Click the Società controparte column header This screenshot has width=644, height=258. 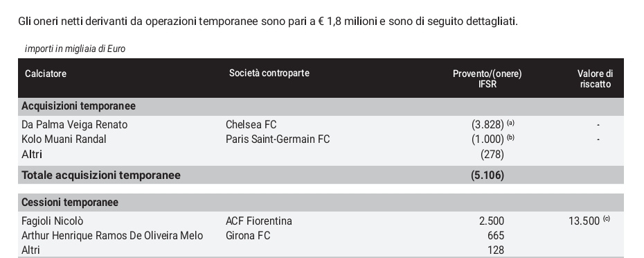point(269,74)
